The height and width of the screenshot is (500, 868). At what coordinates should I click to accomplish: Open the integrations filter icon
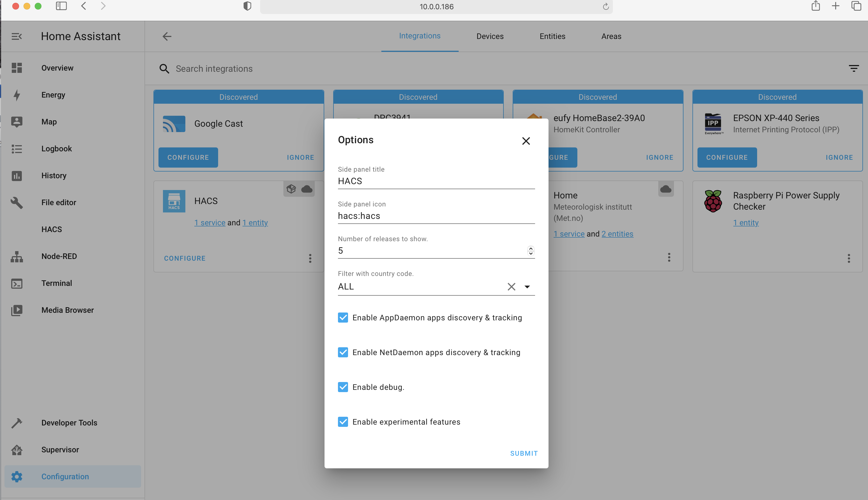pos(854,68)
